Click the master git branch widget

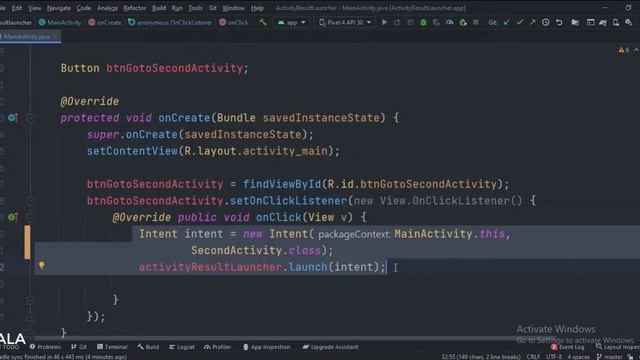tap(609, 357)
